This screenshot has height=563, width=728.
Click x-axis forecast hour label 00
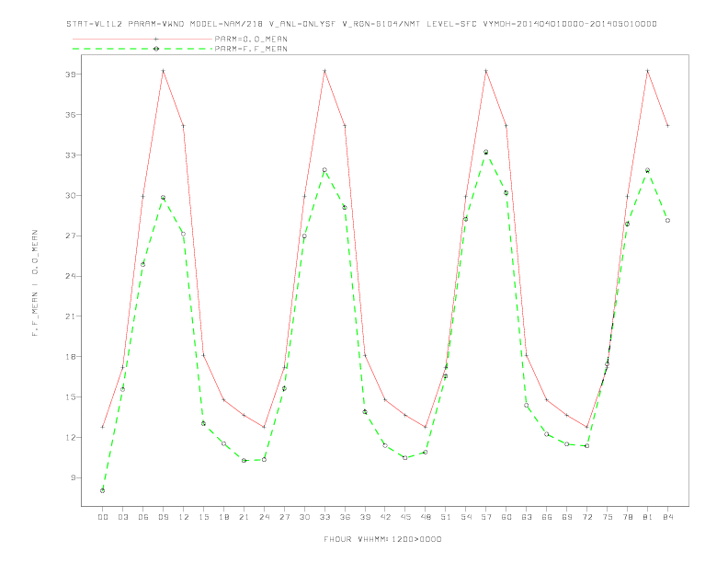coord(103,517)
